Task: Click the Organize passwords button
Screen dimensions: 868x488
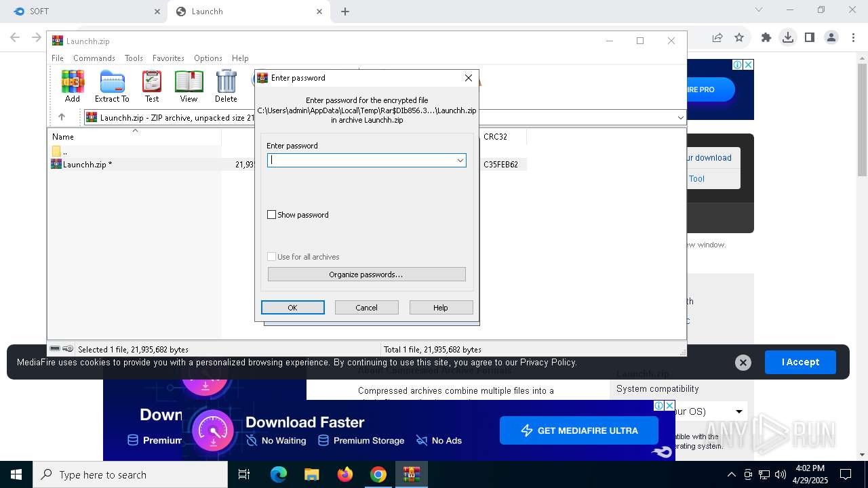Action: 366,274
